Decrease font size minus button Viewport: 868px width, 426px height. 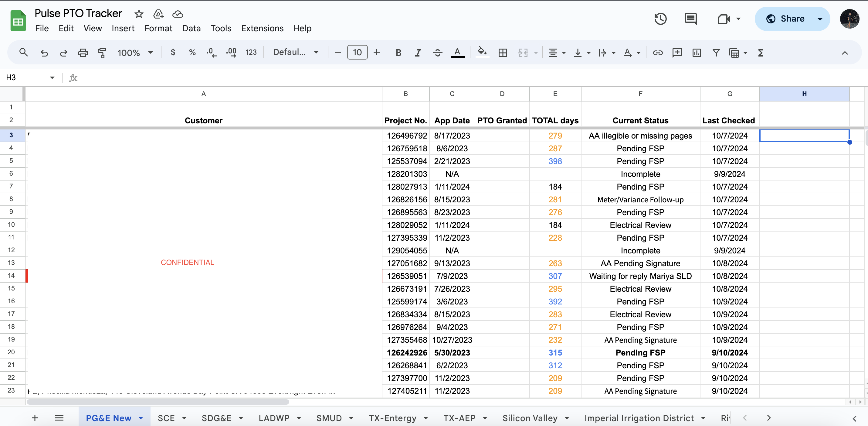click(337, 52)
